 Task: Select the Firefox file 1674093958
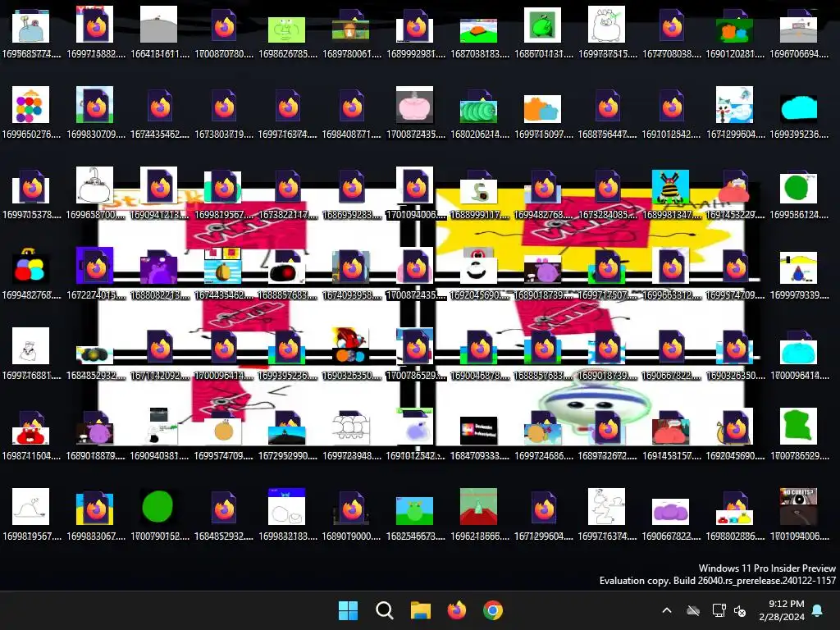(x=351, y=274)
